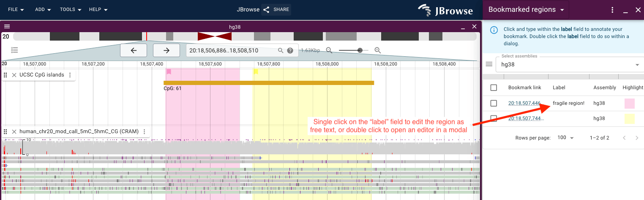
Task: Click the drag handle of UCSC CpG islands track
Action: click(x=6, y=75)
